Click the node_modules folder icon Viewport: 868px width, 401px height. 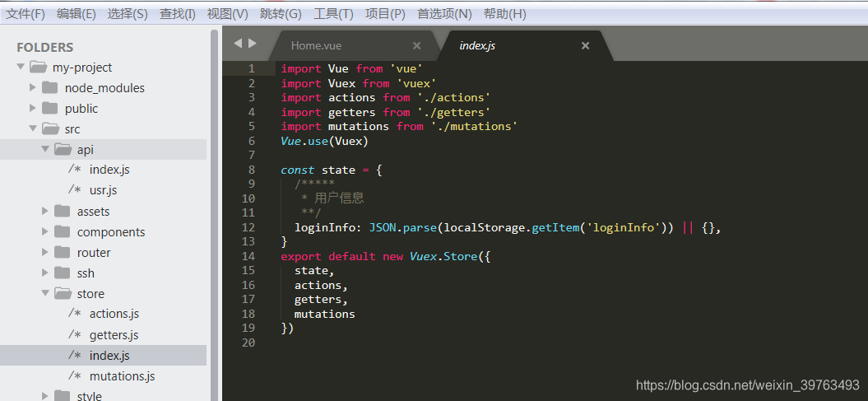[x=50, y=87]
